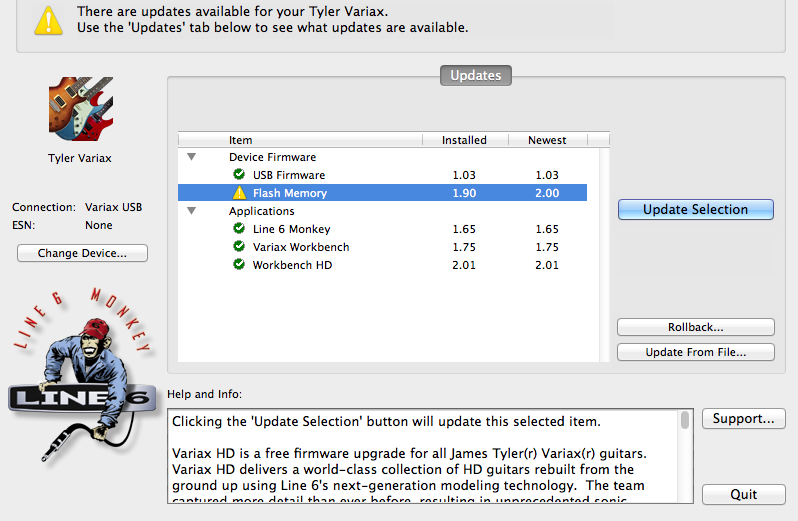The width and height of the screenshot is (798, 521).
Task: Click the green check beside Line 6 Monkey
Action: pyautogui.click(x=239, y=229)
